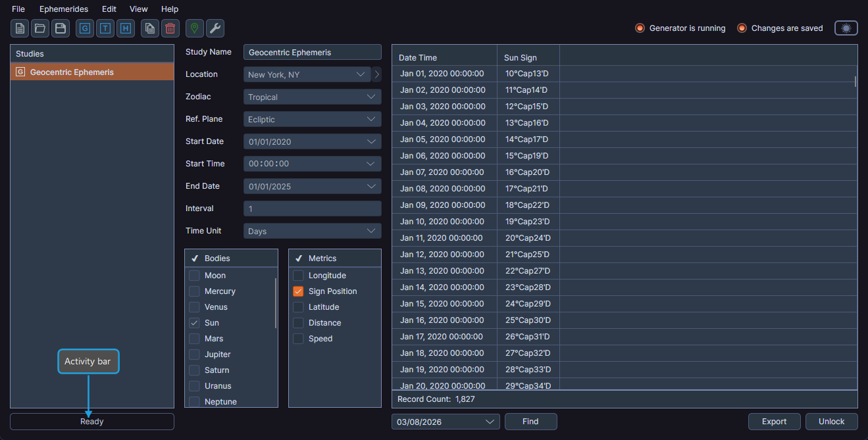Select the H heliocentric ephemeris icon
868x440 pixels.
click(125, 28)
